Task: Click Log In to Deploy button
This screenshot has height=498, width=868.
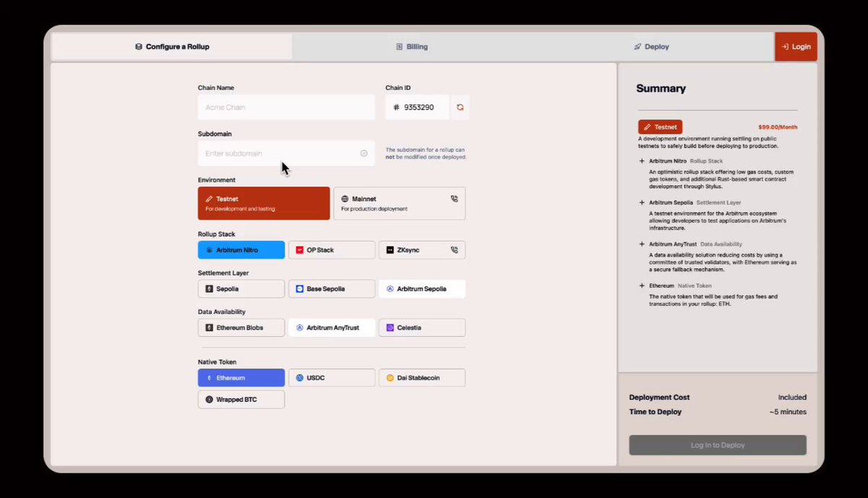Action: click(718, 445)
